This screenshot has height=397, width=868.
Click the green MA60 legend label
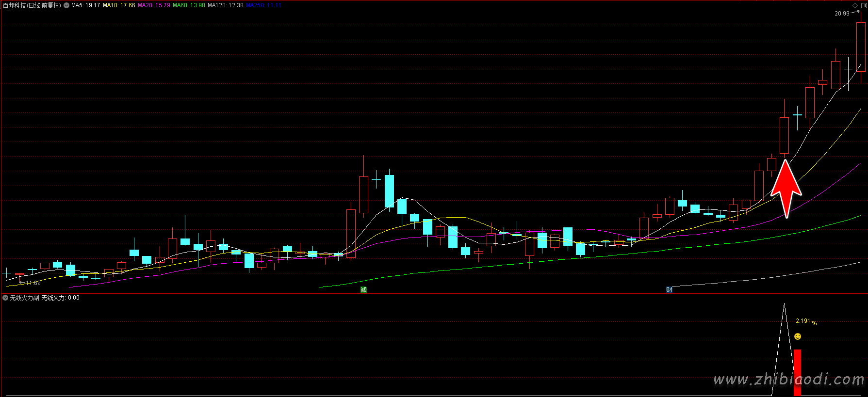189,5
